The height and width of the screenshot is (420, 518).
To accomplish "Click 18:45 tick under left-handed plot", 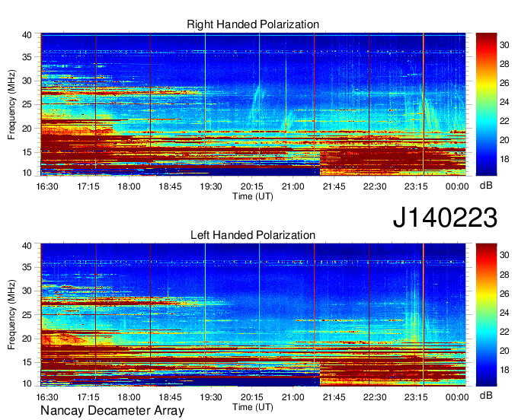I will click(170, 397).
